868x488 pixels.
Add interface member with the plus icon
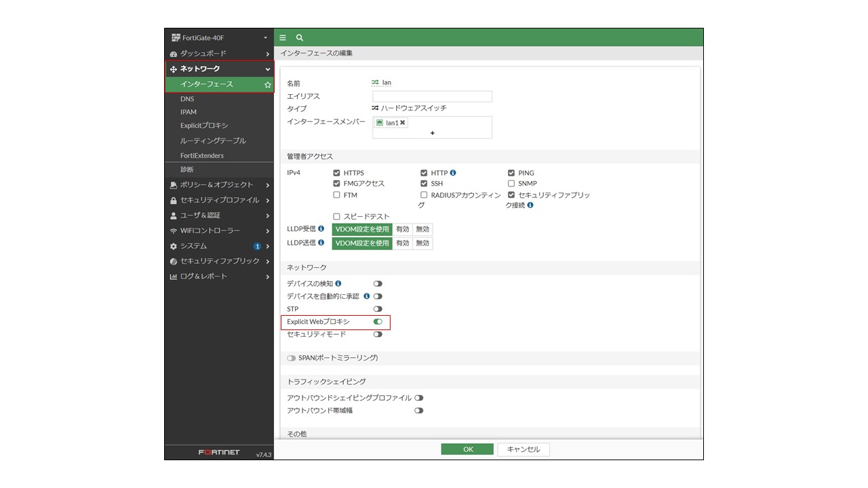[432, 133]
